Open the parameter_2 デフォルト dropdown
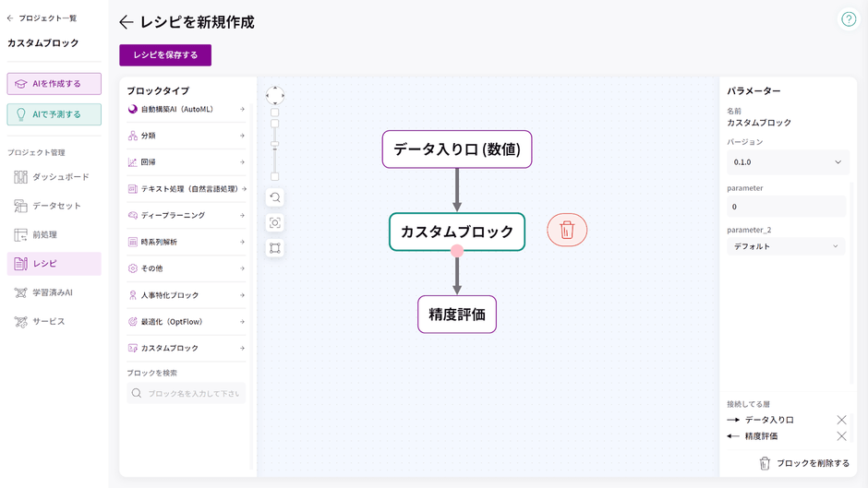The image size is (868, 488). 786,246
